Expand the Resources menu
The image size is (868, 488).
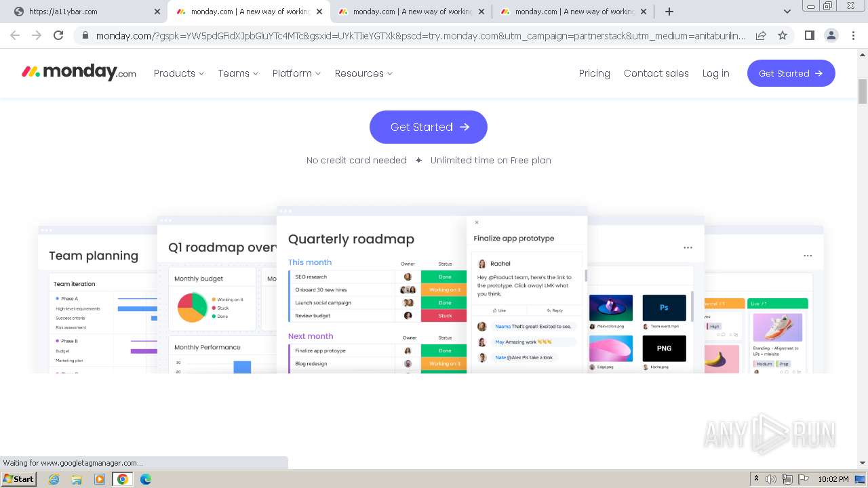click(363, 73)
